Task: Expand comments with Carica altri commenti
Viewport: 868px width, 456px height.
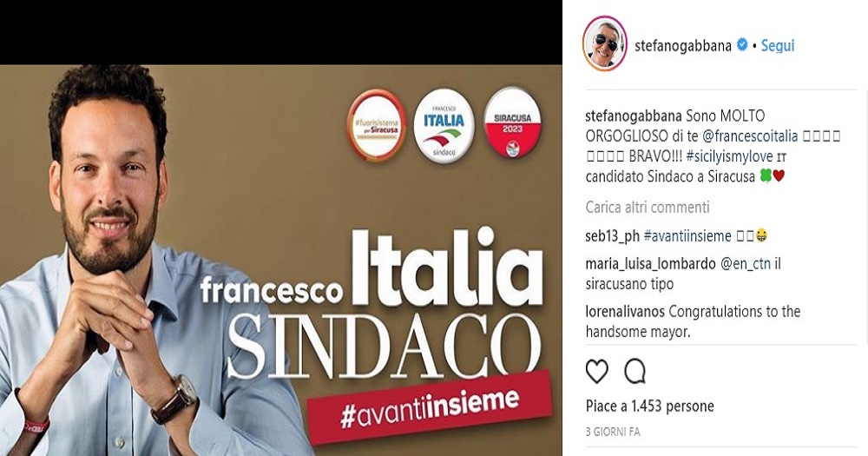Action: click(648, 208)
